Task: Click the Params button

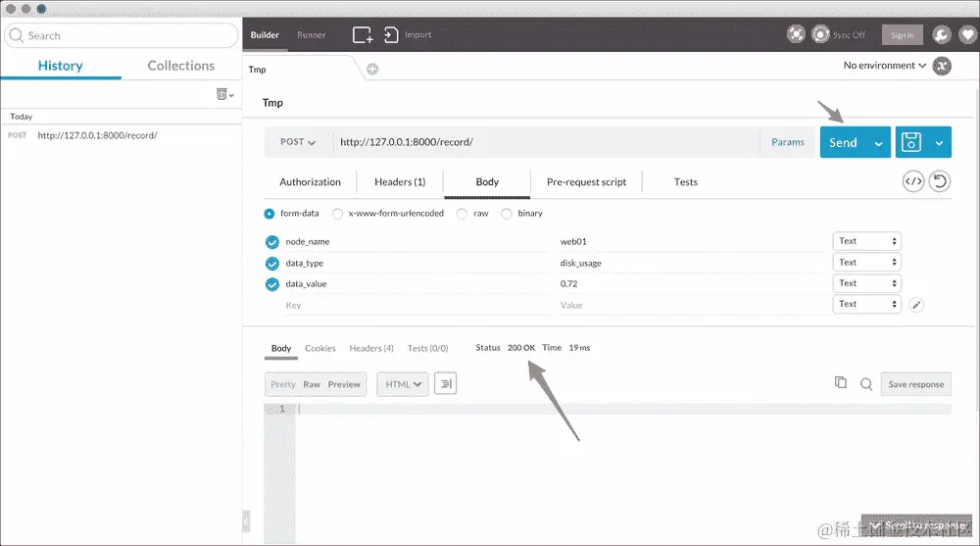Action: click(788, 142)
